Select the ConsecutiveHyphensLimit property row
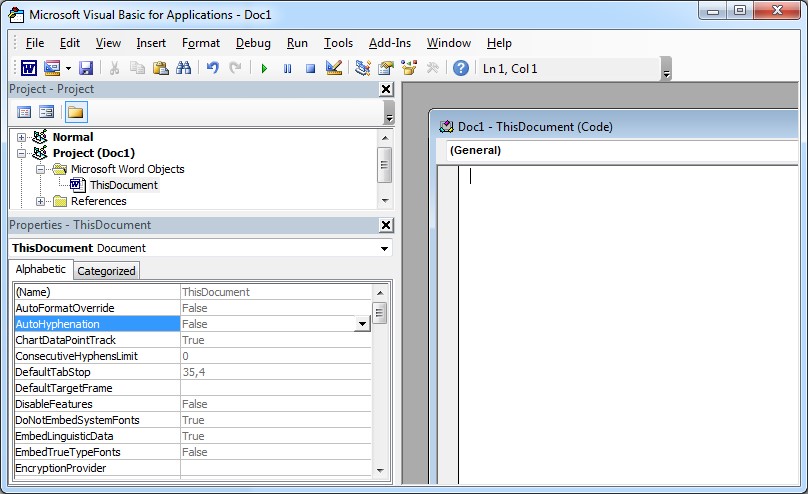Viewport: 808px width, 494px height. point(193,356)
